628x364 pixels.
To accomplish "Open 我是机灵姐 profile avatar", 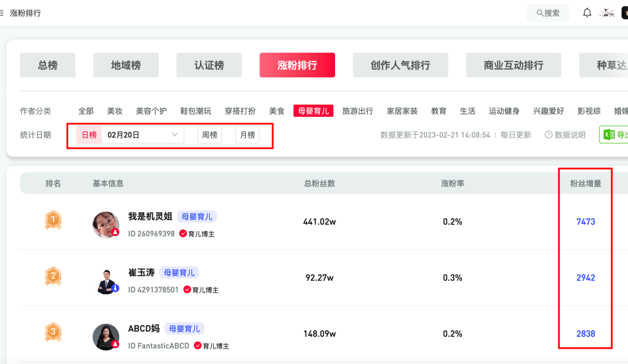I will coord(106,224).
